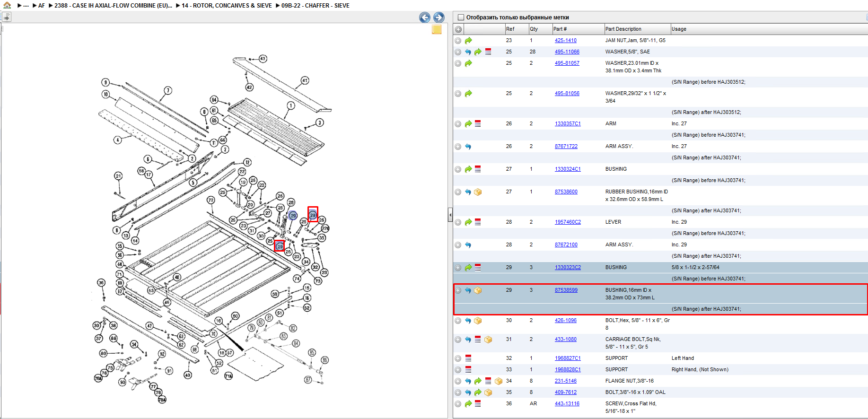Click the panel export icon above the diagram
The image size is (868, 419).
point(7,17)
